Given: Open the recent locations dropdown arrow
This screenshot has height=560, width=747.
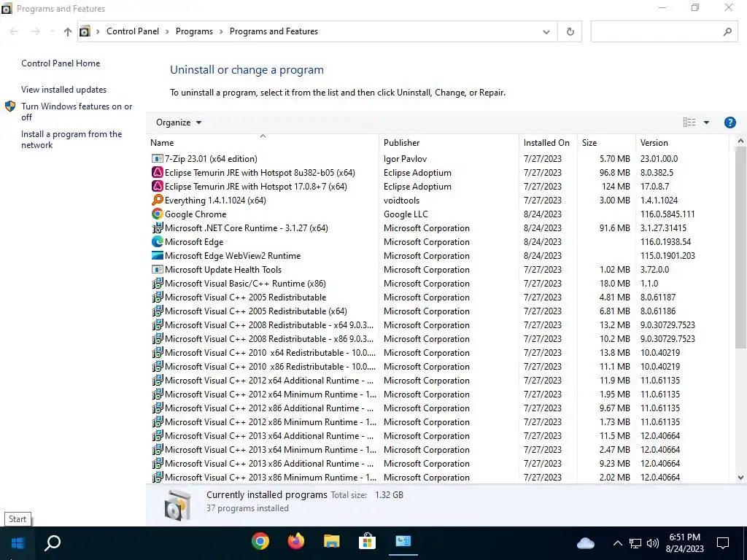Looking at the screenshot, I should click(52, 31).
